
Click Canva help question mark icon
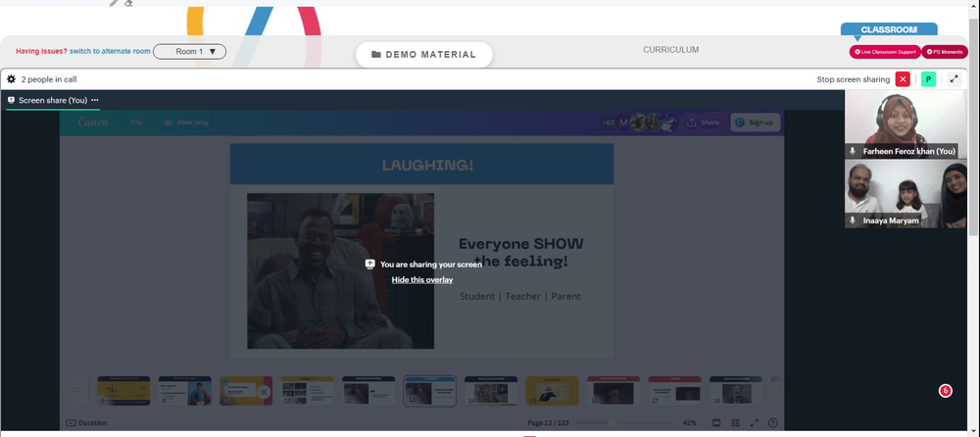(x=773, y=422)
